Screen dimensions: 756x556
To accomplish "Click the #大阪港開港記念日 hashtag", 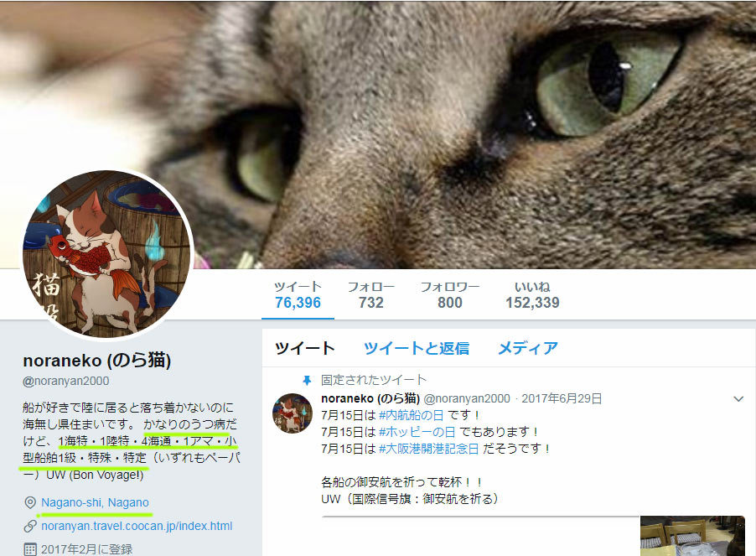I will point(428,449).
